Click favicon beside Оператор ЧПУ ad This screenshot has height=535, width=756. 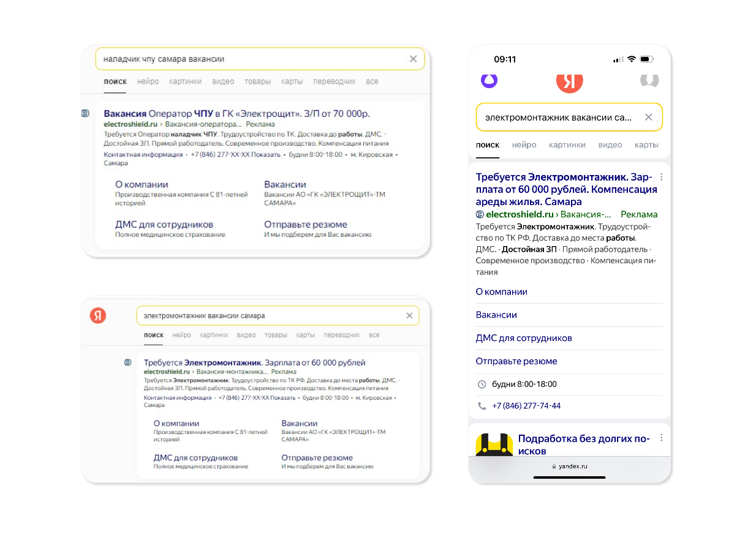[x=85, y=113]
